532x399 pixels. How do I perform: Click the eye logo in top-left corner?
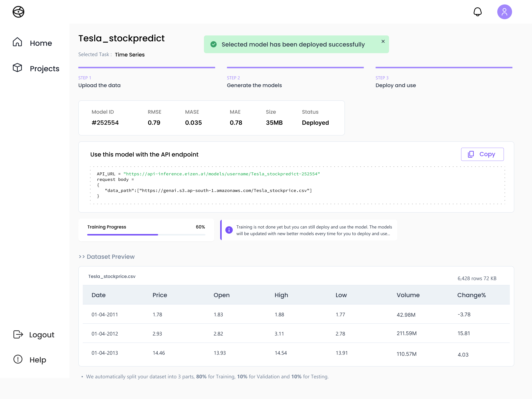click(18, 12)
